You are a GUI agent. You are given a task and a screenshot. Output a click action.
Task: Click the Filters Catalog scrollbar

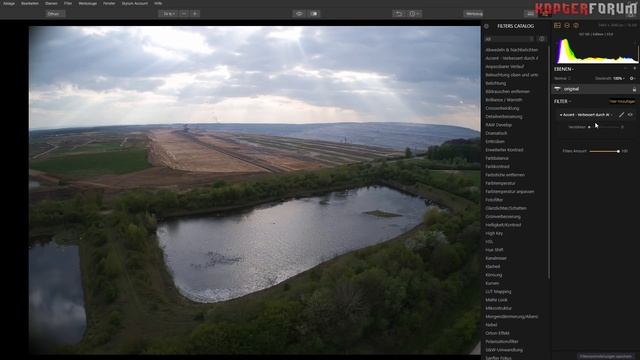click(549, 163)
